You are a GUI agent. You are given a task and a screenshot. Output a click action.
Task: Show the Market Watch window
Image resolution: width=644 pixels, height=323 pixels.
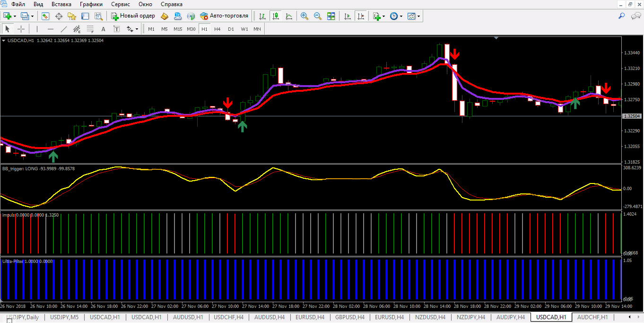tap(45, 16)
